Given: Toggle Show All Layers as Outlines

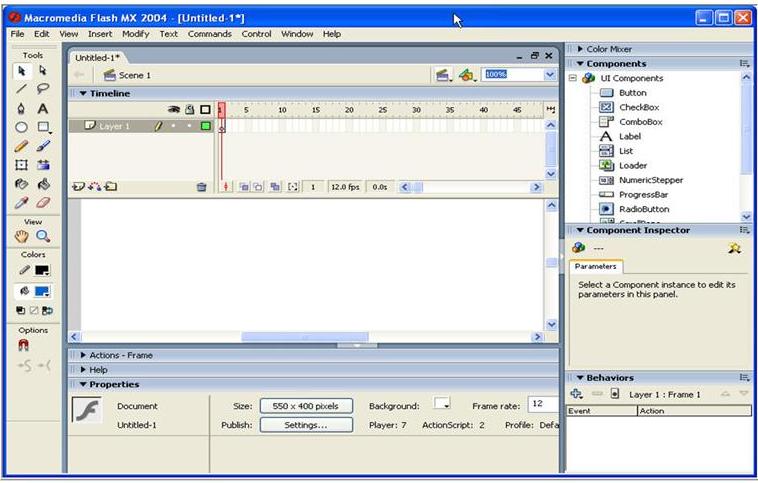Looking at the screenshot, I should point(205,110).
